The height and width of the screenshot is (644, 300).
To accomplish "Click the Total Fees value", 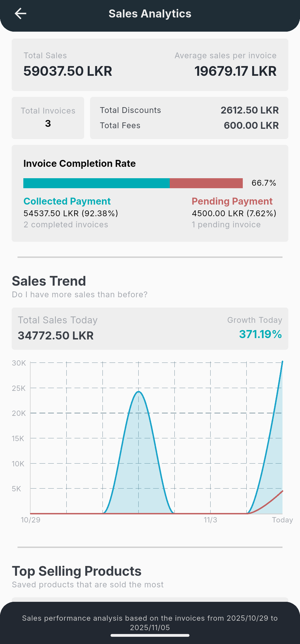I will 251,125.
